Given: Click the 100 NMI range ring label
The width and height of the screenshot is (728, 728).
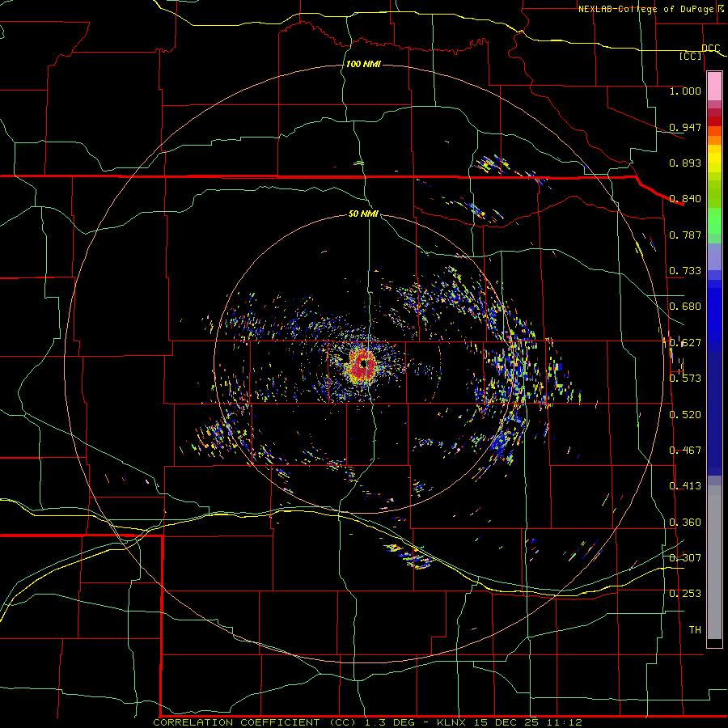Looking at the screenshot, I should click(363, 64).
